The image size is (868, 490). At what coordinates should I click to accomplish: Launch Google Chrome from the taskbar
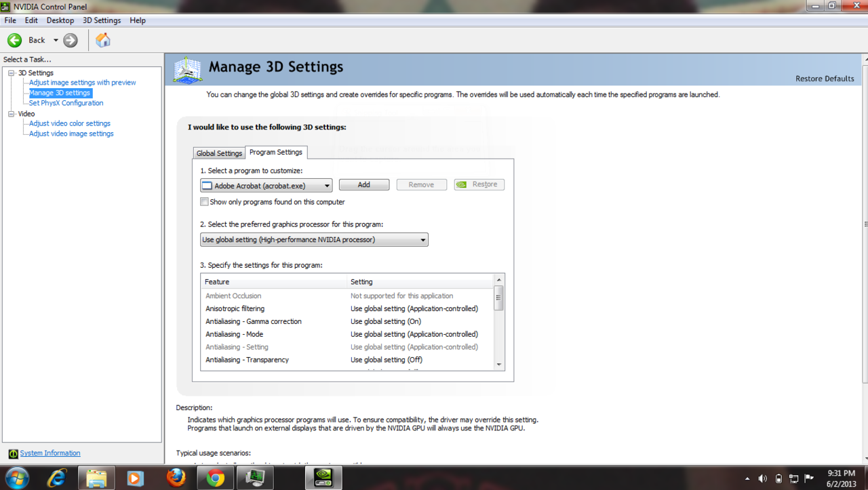click(215, 478)
